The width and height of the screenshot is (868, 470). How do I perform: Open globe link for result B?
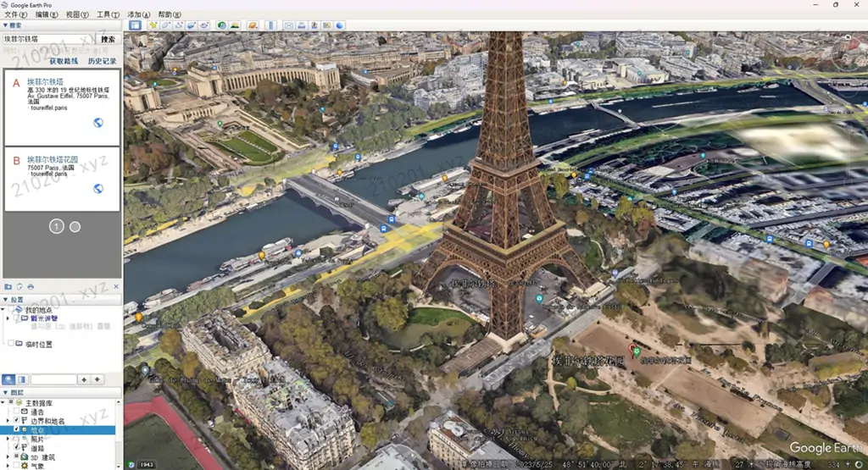pos(98,189)
